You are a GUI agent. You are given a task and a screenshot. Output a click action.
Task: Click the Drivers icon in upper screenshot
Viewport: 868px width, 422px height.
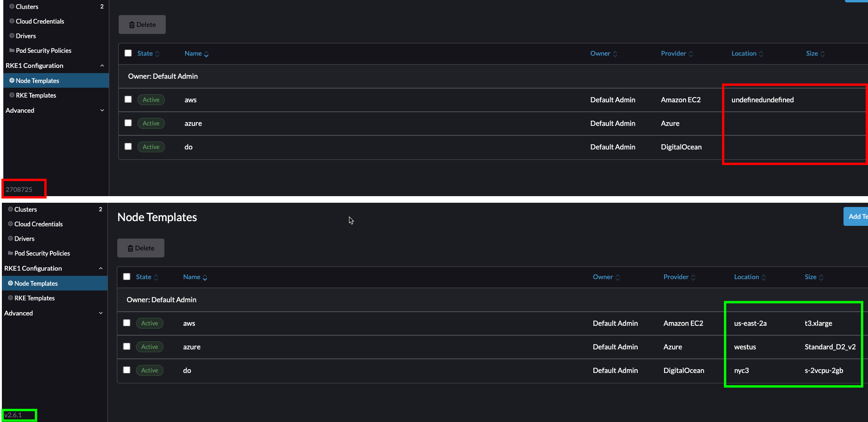pos(12,36)
